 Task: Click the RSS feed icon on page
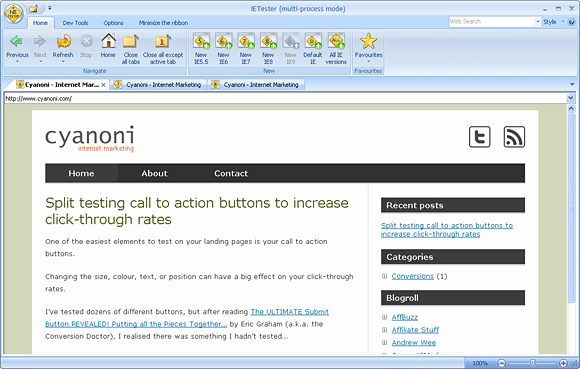(514, 137)
